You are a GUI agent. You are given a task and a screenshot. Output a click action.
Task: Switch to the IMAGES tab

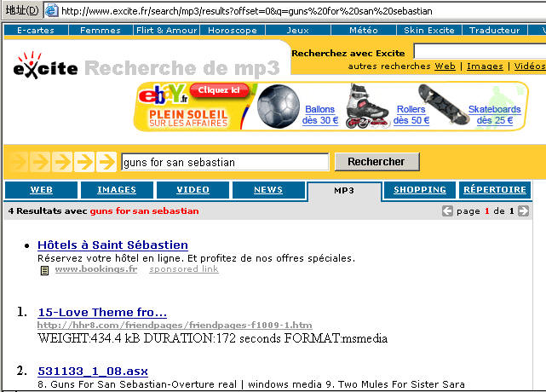[x=117, y=190]
